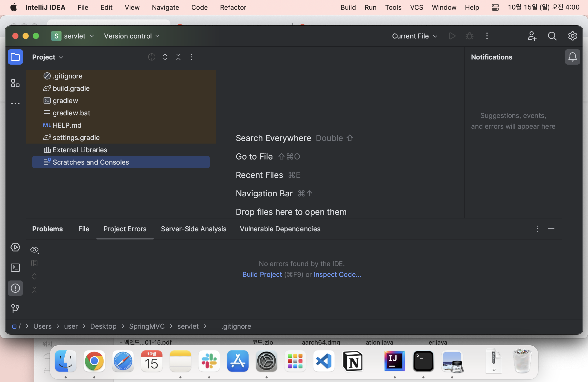The width and height of the screenshot is (588, 382).
Task: Open Search Everywhere magnifier icon
Action: 552,36
